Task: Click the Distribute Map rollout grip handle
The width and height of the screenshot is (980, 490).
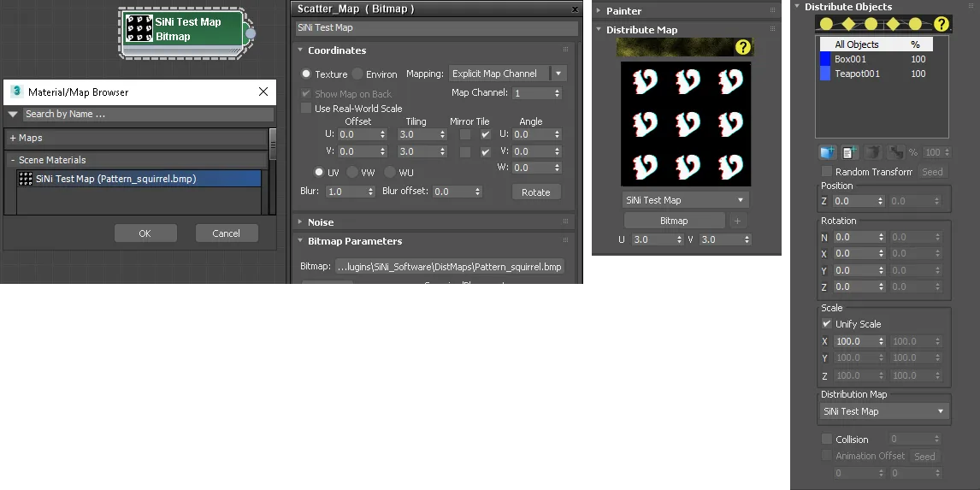Action: click(772, 29)
